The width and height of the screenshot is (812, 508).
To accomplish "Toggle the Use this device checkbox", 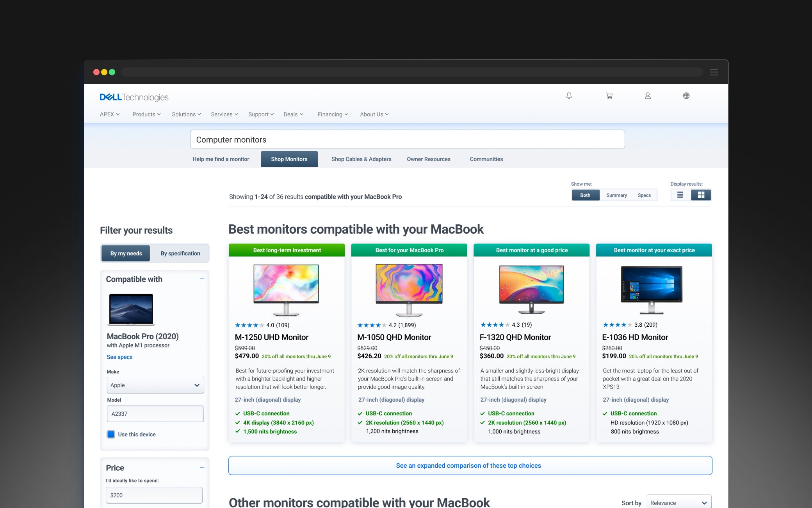I will pos(111,434).
